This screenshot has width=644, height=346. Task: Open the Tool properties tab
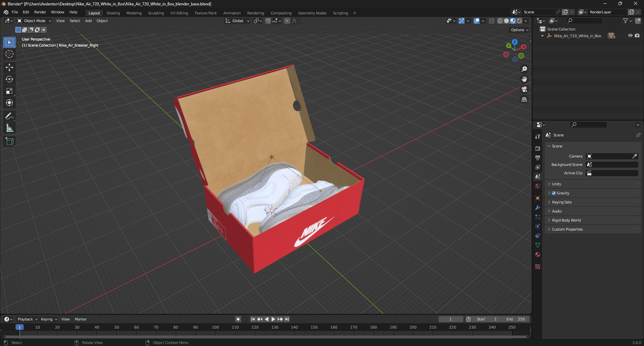click(x=538, y=136)
